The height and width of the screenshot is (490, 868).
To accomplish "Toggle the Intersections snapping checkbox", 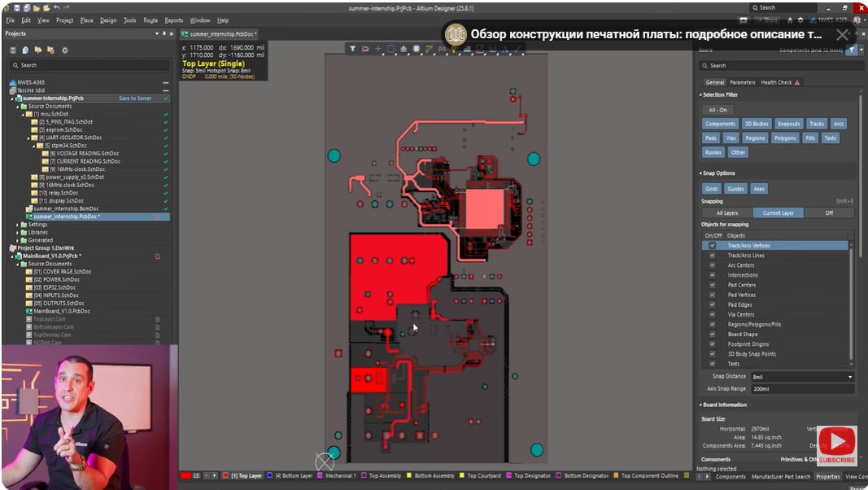I will tap(712, 275).
